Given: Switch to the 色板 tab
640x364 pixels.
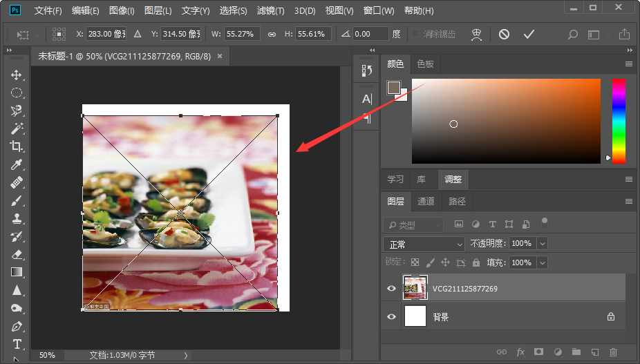Looking at the screenshot, I should tap(425, 64).
